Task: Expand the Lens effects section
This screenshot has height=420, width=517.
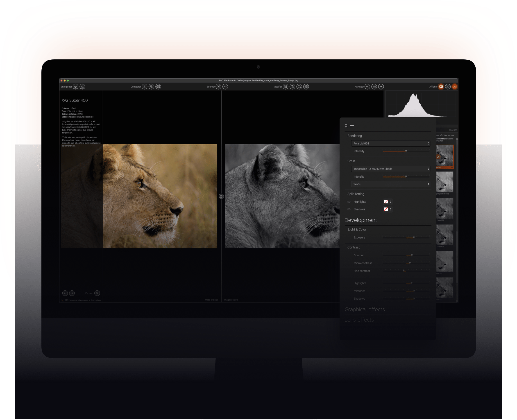Action: pos(359,320)
